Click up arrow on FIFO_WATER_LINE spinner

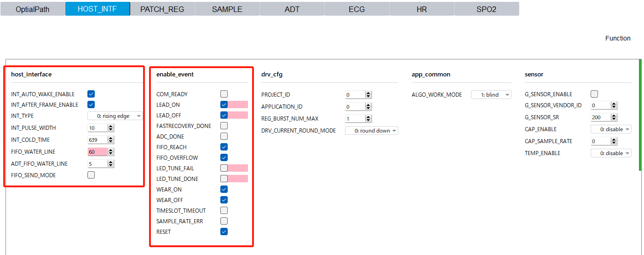[111, 150]
